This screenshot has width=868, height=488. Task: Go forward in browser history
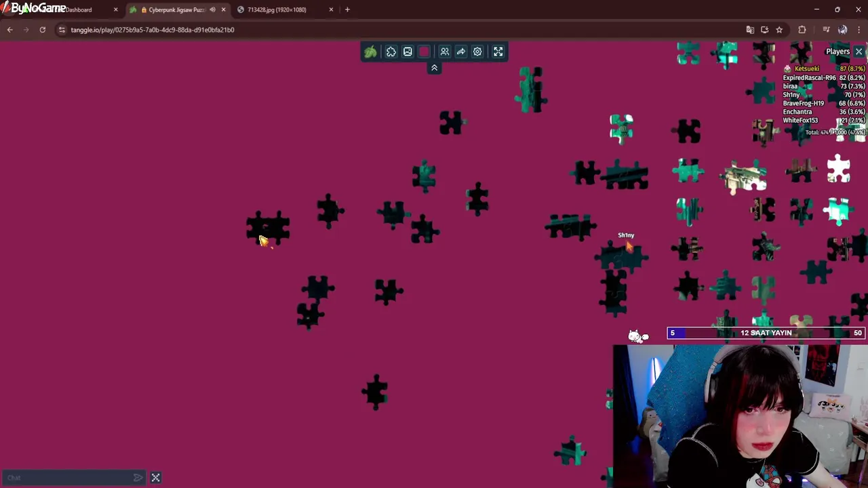(26, 30)
